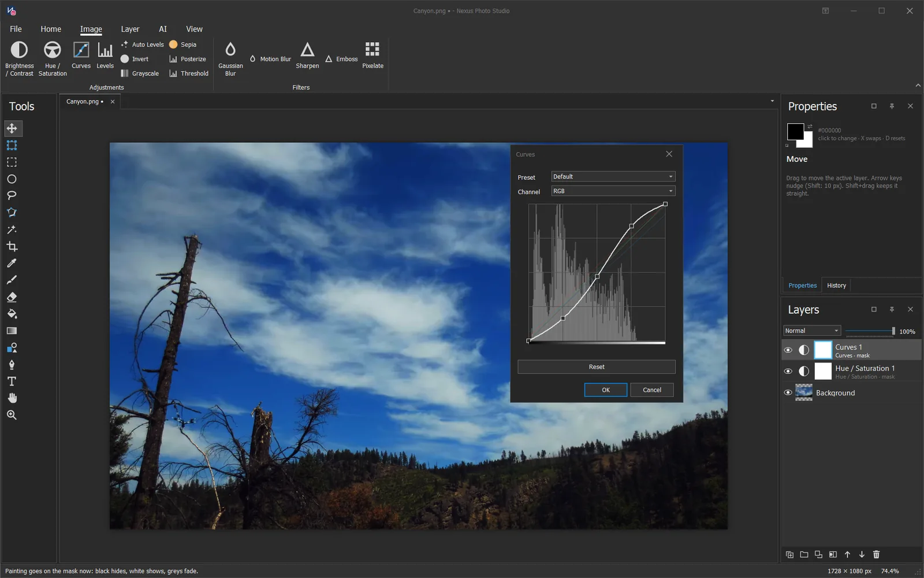Select the Eraser tool
Viewport: 924px width, 578px height.
12,297
